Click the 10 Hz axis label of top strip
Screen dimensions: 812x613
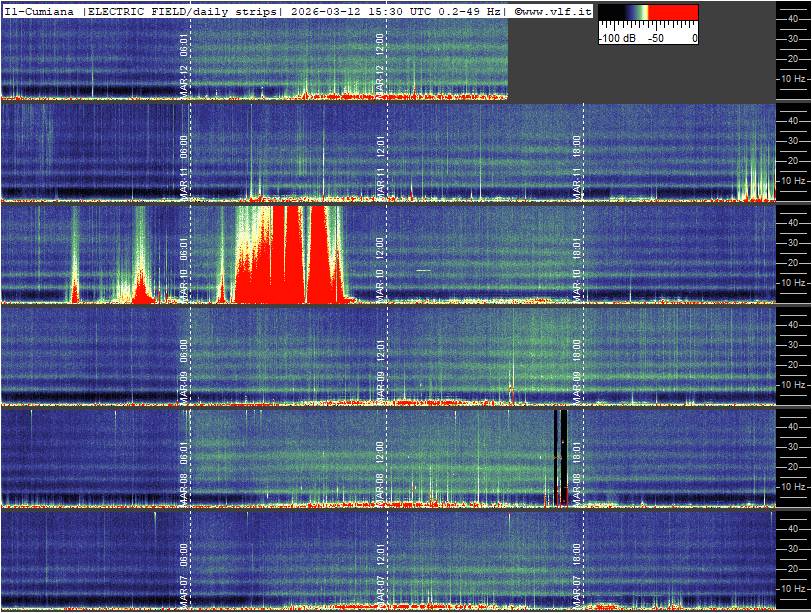point(794,78)
